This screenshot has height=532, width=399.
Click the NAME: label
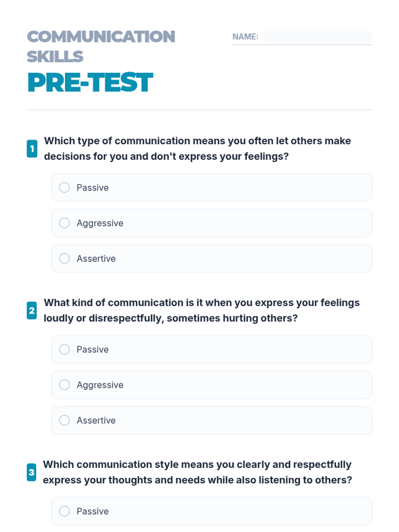245,37
